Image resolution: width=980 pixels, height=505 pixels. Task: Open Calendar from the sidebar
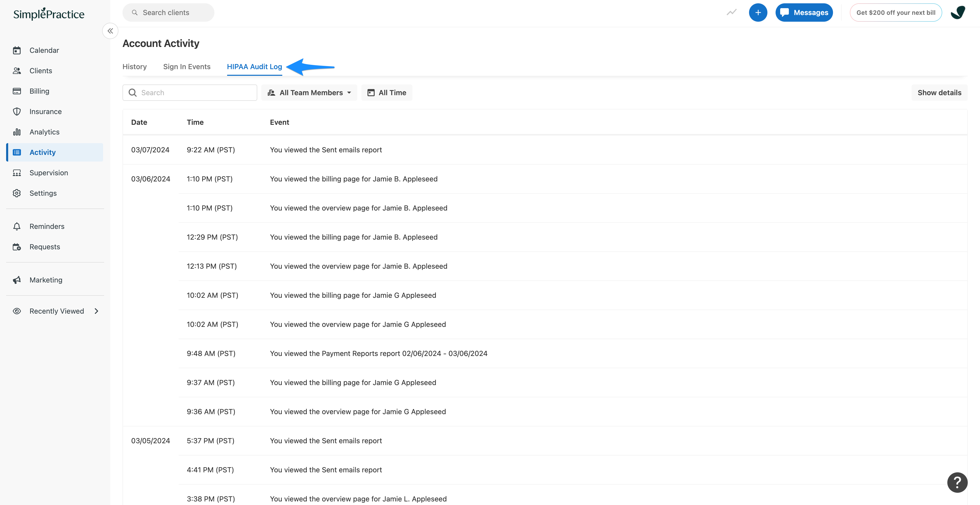tap(55, 50)
